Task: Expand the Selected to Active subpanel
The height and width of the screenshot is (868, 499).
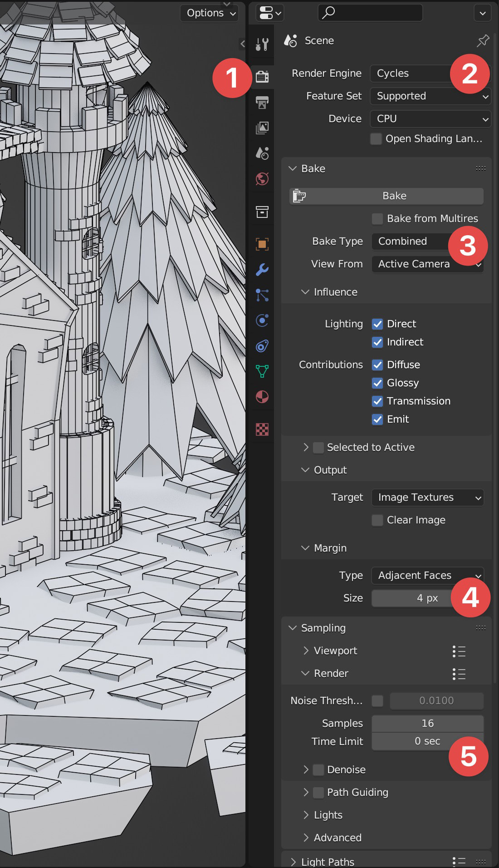Action: (305, 448)
